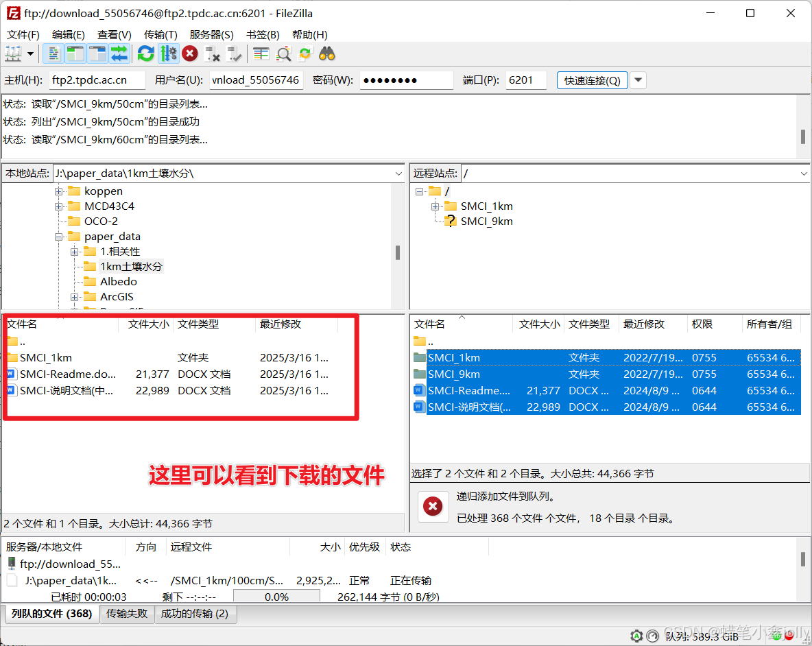The height and width of the screenshot is (646, 812).
Task: Select OCO-2 folder in local tree
Action: click(x=101, y=222)
